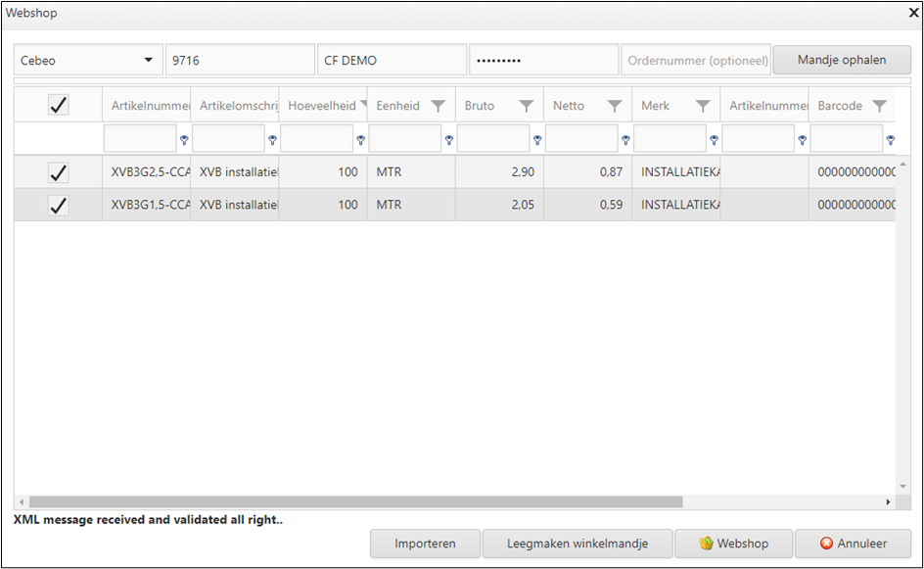Select the XVB3G1,5-CCA article number cell

pyautogui.click(x=147, y=206)
